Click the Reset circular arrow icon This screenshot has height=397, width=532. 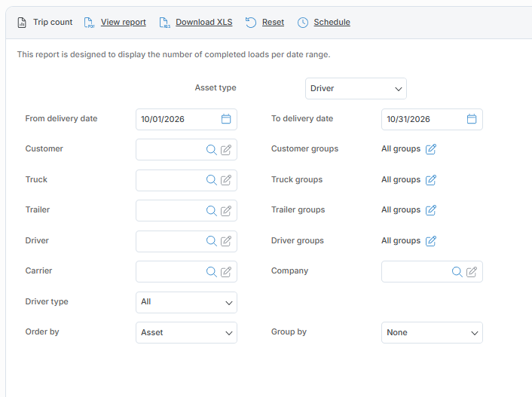tap(251, 23)
